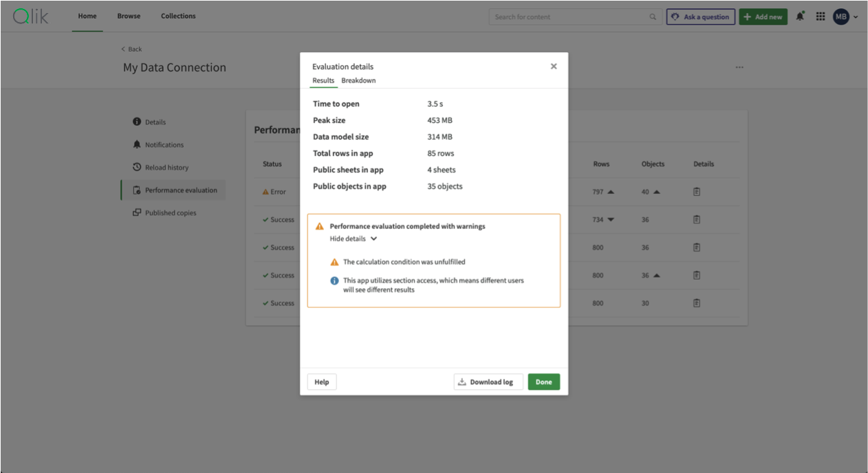Expand the user account dropdown arrow
The image size is (868, 473).
[856, 17]
